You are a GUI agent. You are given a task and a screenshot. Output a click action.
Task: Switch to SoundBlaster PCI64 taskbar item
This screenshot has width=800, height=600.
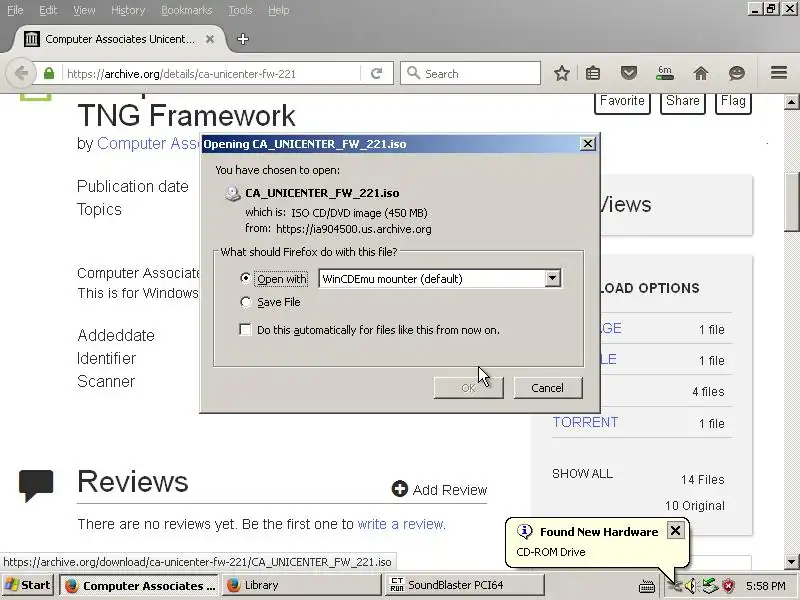point(464,585)
